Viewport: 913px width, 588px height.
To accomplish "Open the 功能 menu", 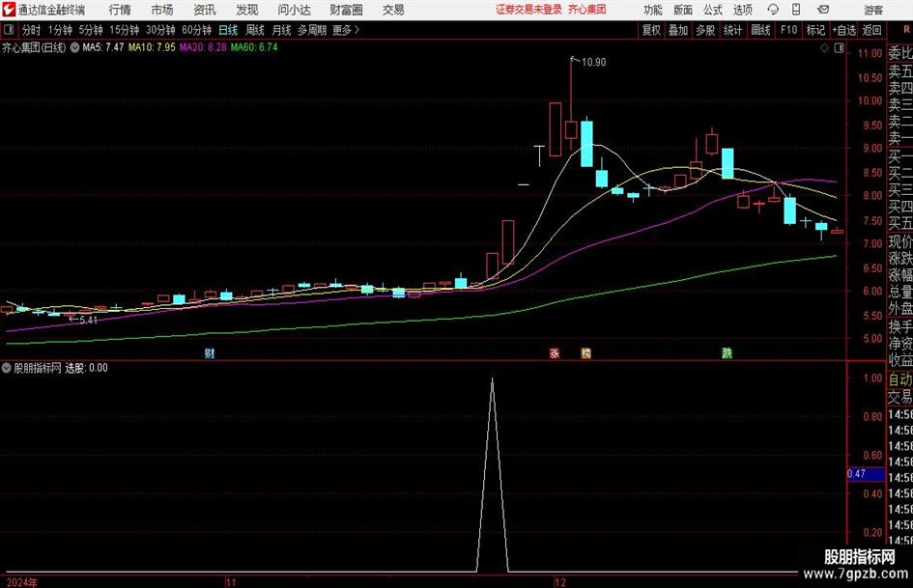I will point(653,10).
